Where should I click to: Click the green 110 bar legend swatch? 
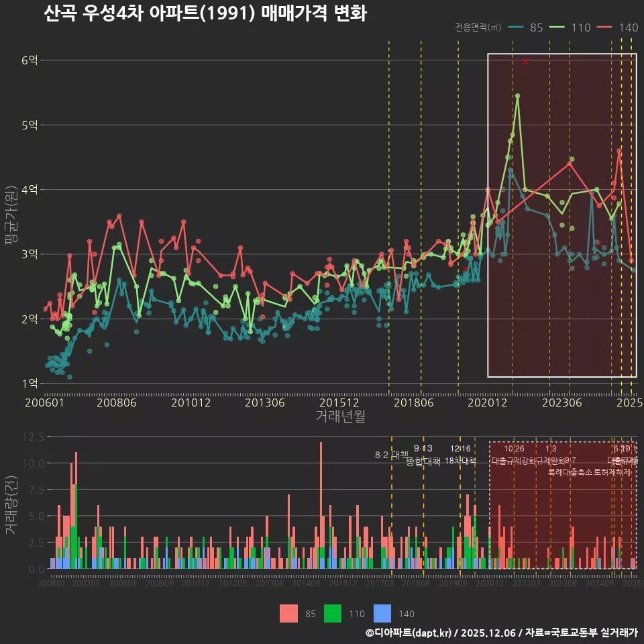pyautogui.click(x=333, y=613)
